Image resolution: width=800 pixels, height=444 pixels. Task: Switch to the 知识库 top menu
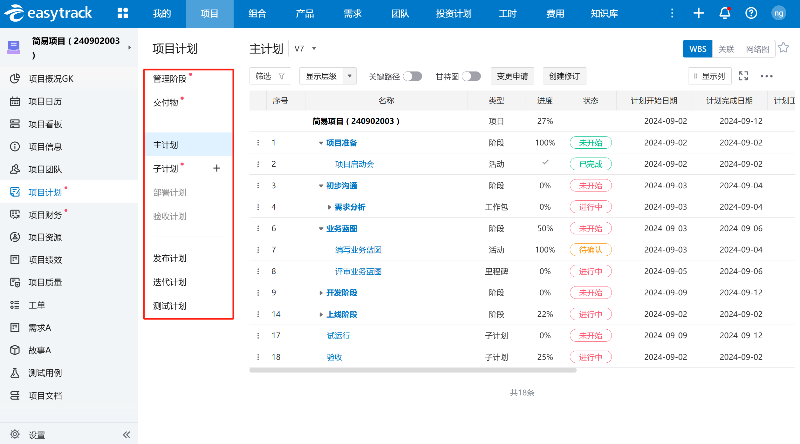coord(604,14)
